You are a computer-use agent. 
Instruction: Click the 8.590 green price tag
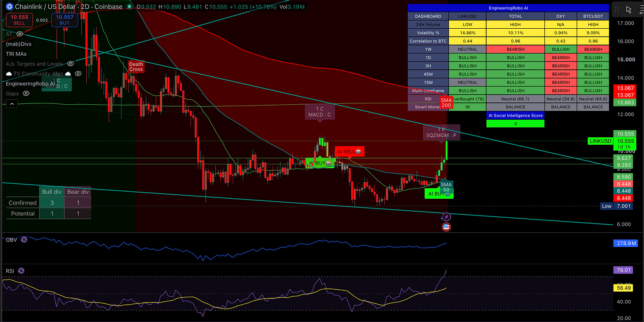(x=623, y=176)
